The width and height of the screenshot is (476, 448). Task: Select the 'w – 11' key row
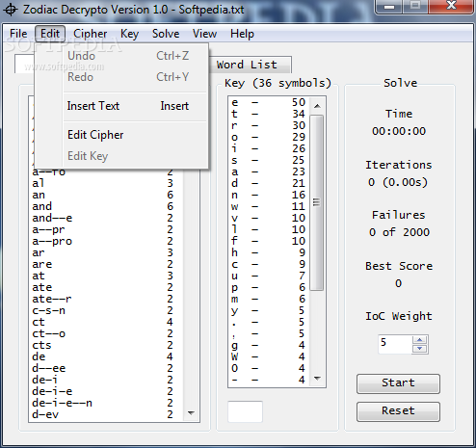(269, 206)
